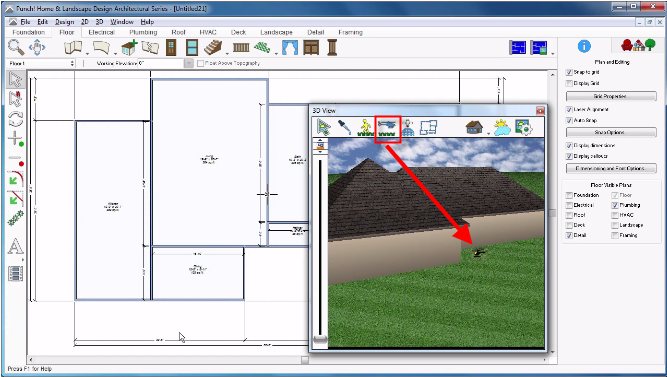
Task: Toggle Auto Snap checkbox
Action: coord(569,120)
